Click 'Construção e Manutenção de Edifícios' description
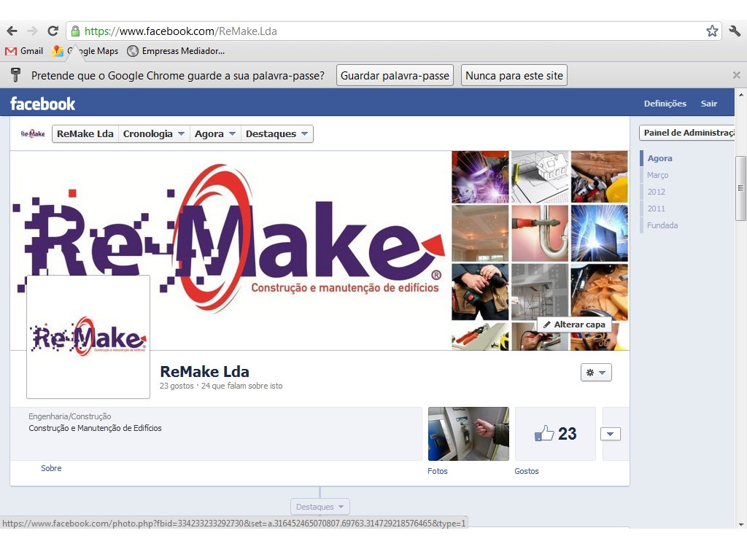This screenshot has height=560, width=747. (95, 428)
